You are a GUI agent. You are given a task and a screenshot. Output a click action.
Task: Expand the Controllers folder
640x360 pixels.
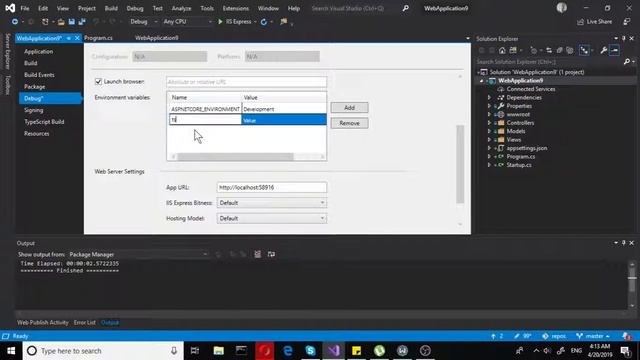pyautogui.click(x=489, y=123)
